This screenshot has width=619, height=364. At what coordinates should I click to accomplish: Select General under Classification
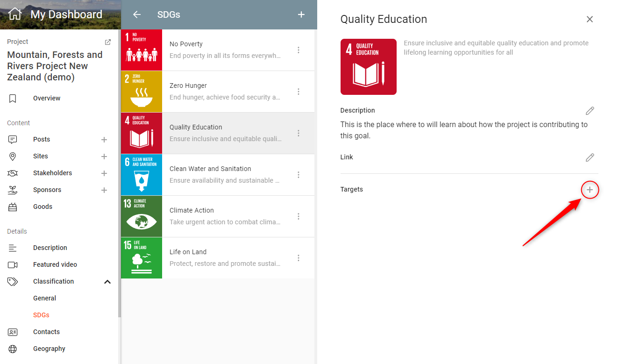tap(44, 298)
